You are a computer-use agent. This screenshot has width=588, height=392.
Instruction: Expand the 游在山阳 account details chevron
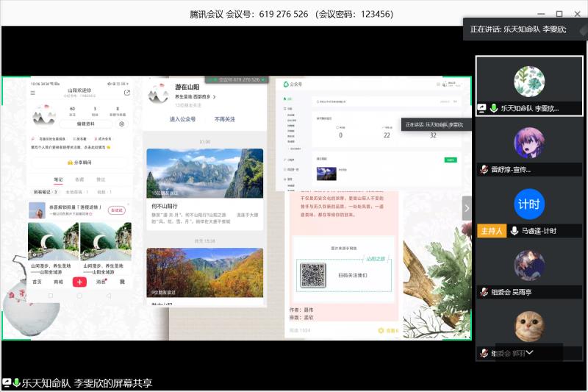[215, 96]
